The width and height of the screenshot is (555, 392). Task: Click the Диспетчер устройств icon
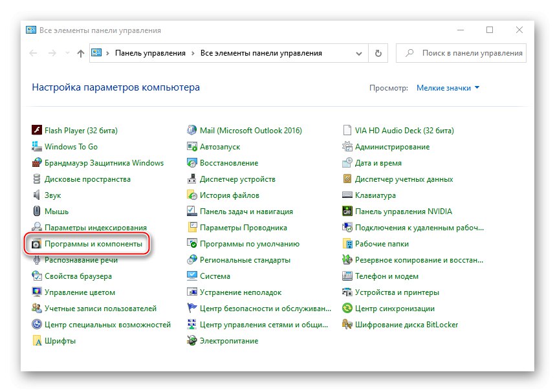(x=192, y=179)
